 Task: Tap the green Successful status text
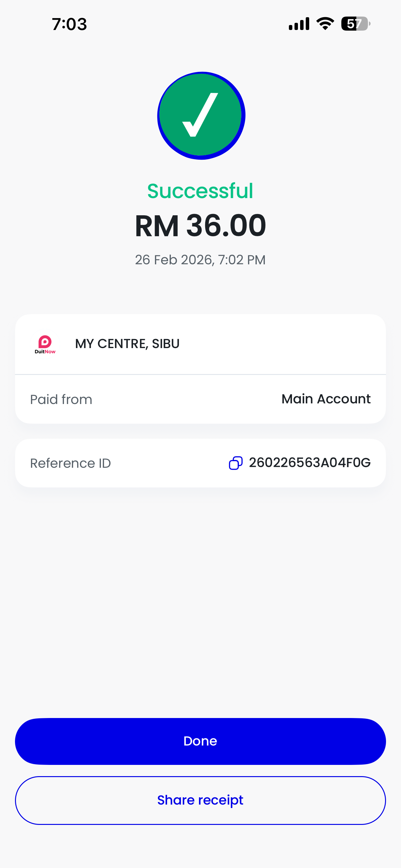tap(200, 191)
